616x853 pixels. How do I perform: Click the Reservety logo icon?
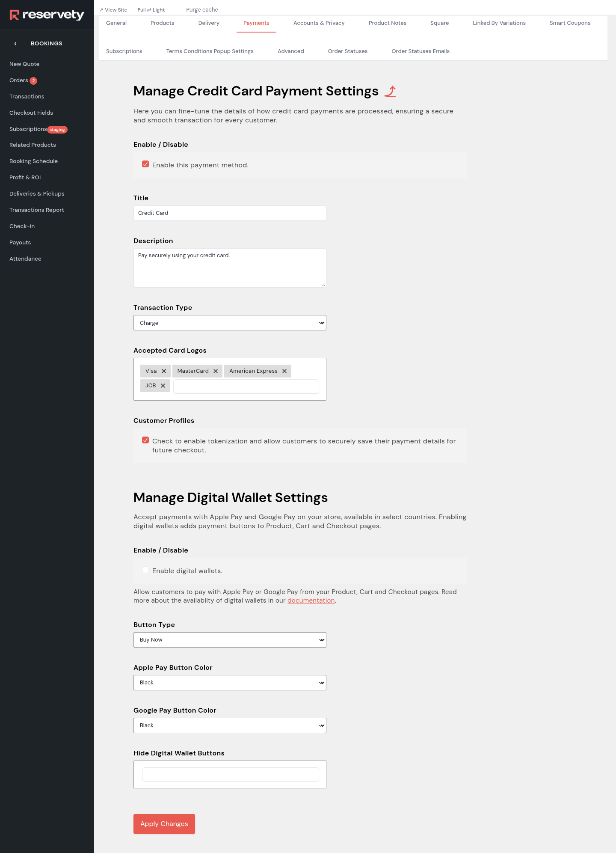pyautogui.click(x=14, y=15)
